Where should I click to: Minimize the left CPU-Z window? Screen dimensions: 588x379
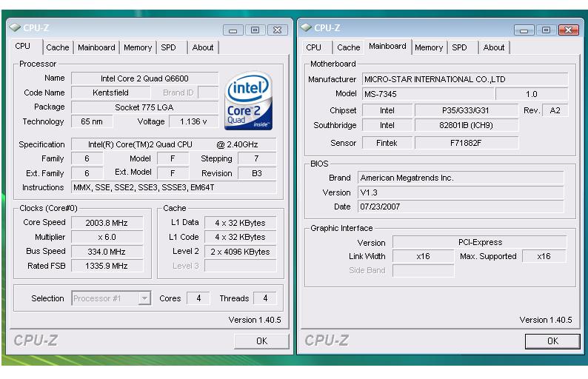coord(233,30)
